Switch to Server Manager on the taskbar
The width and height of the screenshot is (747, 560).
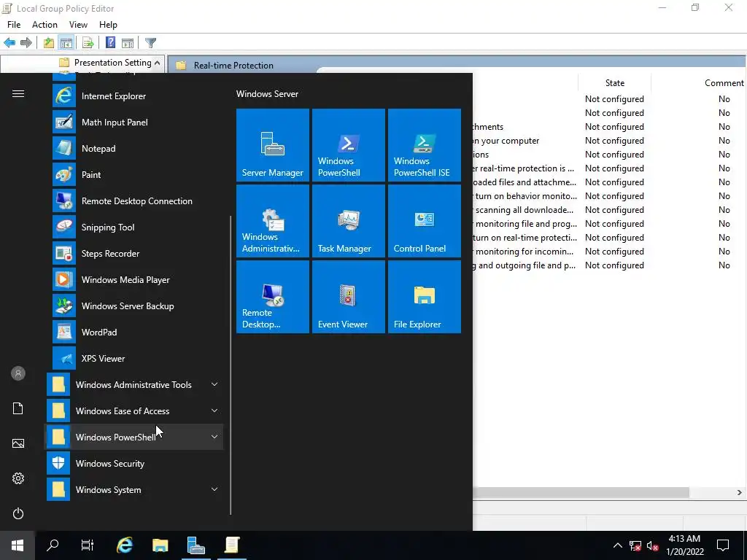(x=196, y=545)
